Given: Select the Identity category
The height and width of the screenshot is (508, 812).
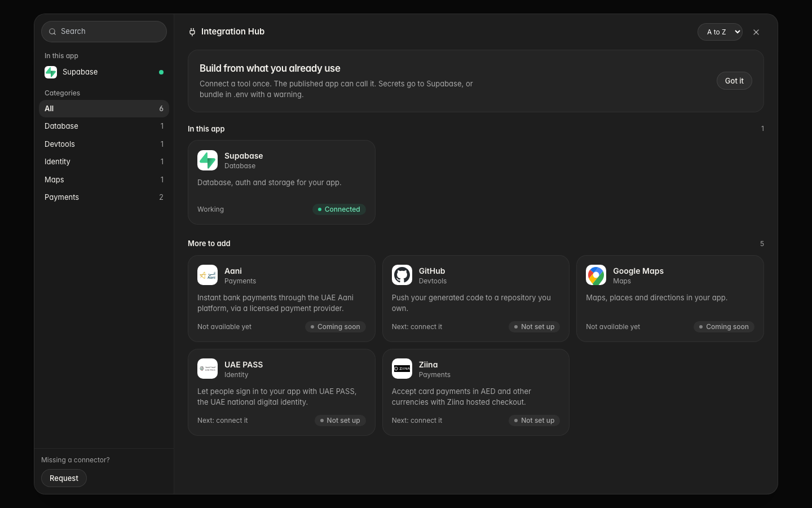Looking at the screenshot, I should (104, 161).
